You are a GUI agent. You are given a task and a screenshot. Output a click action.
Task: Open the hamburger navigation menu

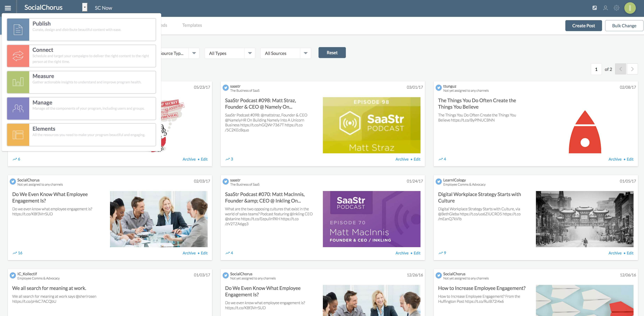point(8,8)
